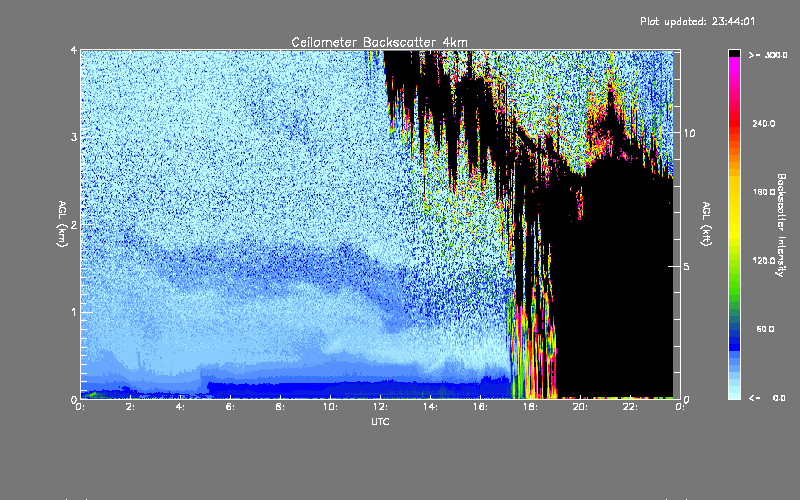The height and width of the screenshot is (500, 800).
Task: Click the "4:" UTC tick label
Action: (181, 407)
